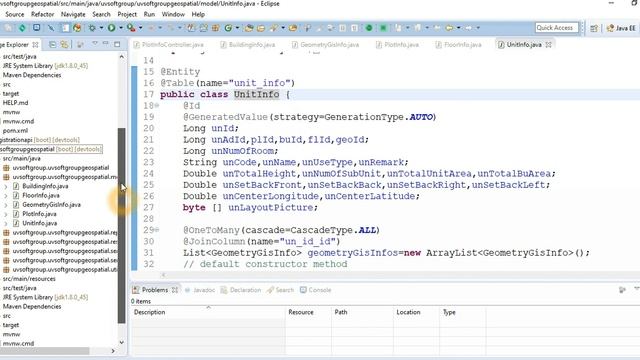640x360 pixels.
Task: Collapse code fold at line 18
Action: (157, 106)
